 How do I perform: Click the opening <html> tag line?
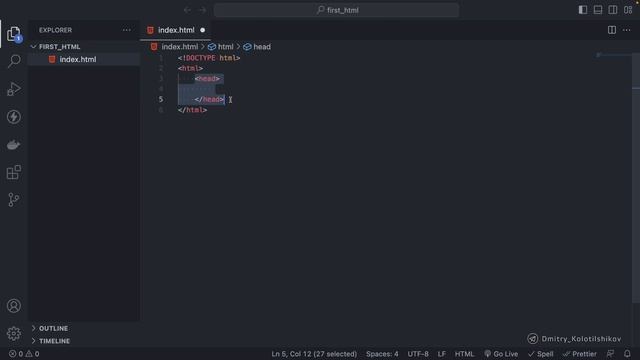(x=190, y=68)
